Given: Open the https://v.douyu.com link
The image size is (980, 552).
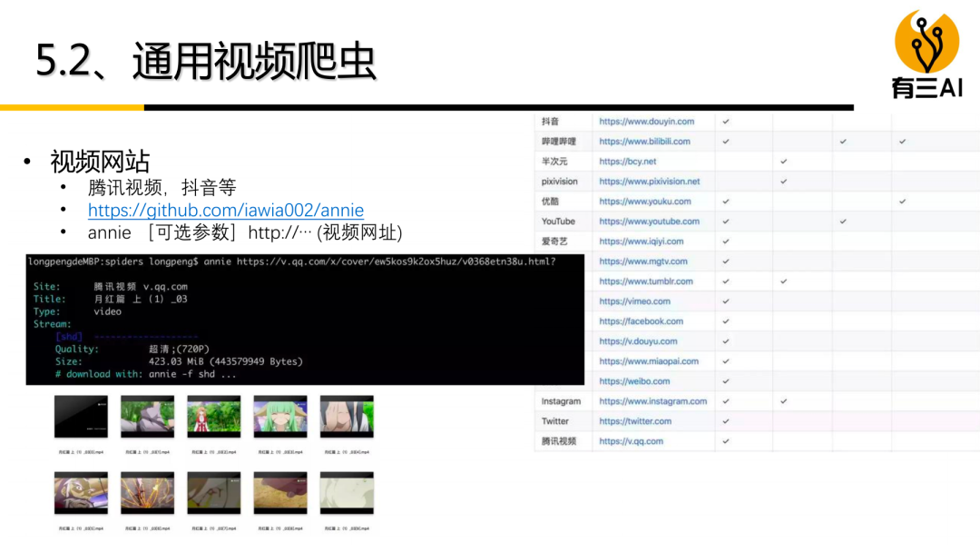Looking at the screenshot, I should click(638, 341).
